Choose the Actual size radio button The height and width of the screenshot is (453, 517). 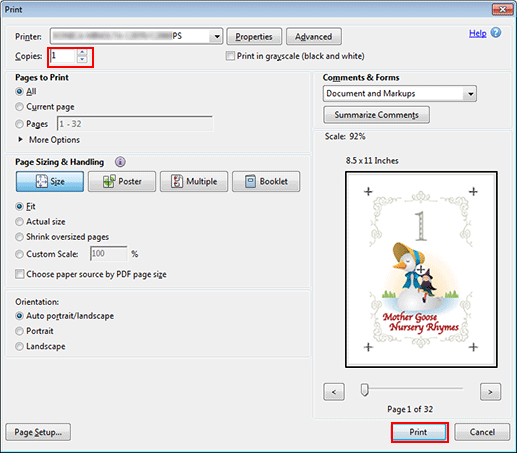19,222
